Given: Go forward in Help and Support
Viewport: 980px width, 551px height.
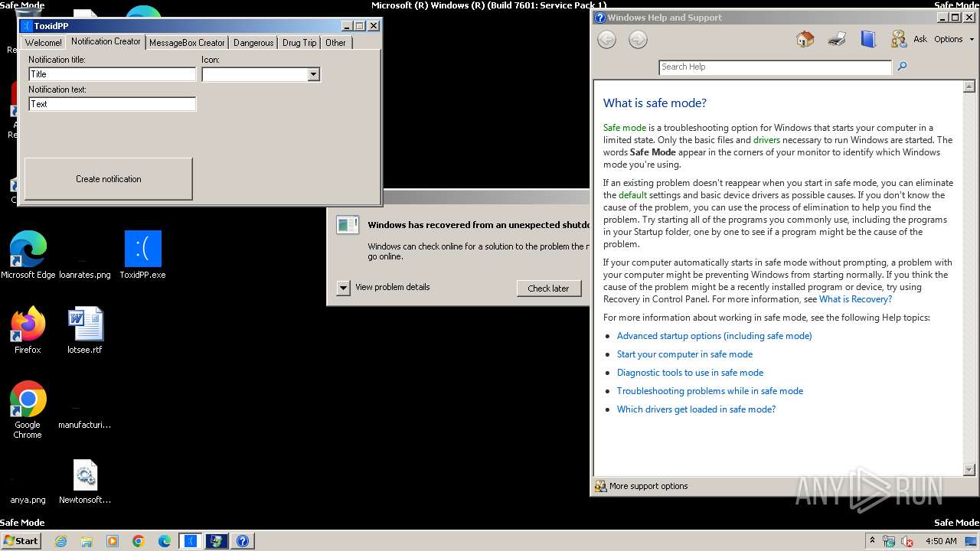Looking at the screenshot, I should pos(638,40).
